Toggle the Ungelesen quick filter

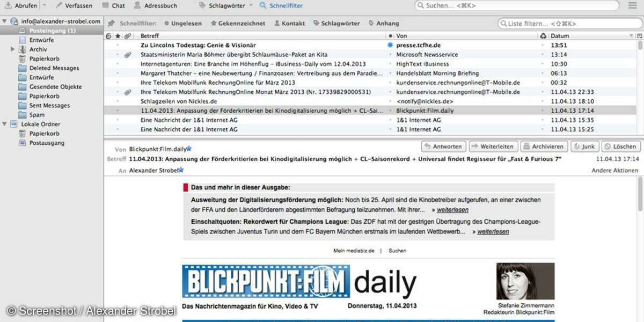click(x=183, y=24)
